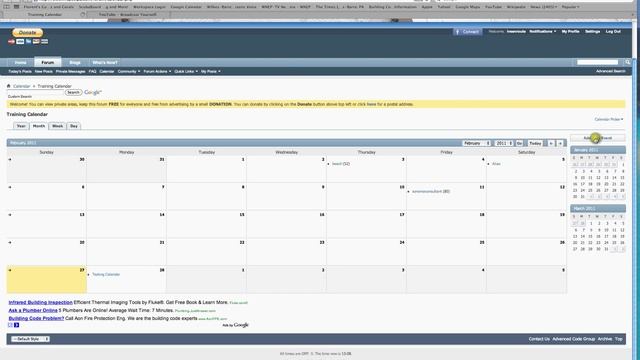Open the Popular bookmarks dropdown

tap(570, 7)
